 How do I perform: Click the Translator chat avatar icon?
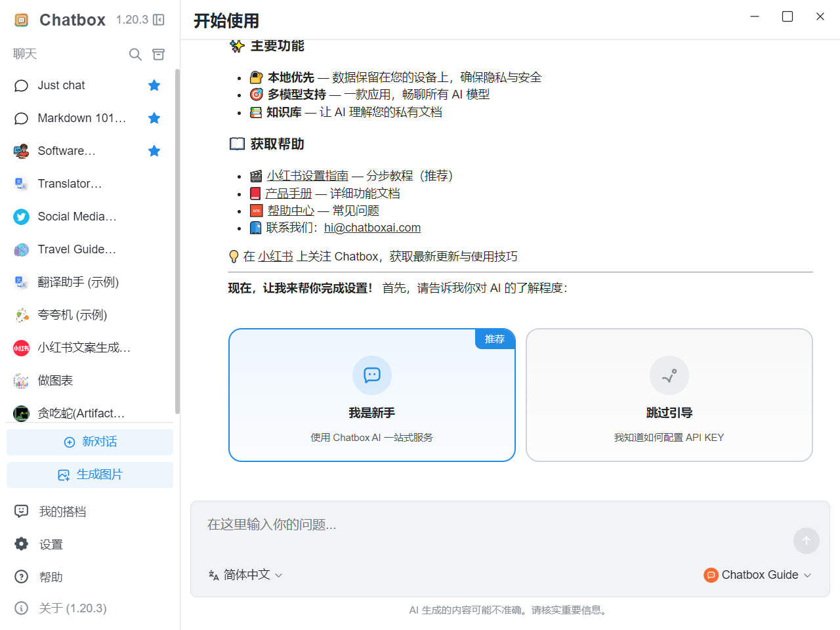coord(21,184)
